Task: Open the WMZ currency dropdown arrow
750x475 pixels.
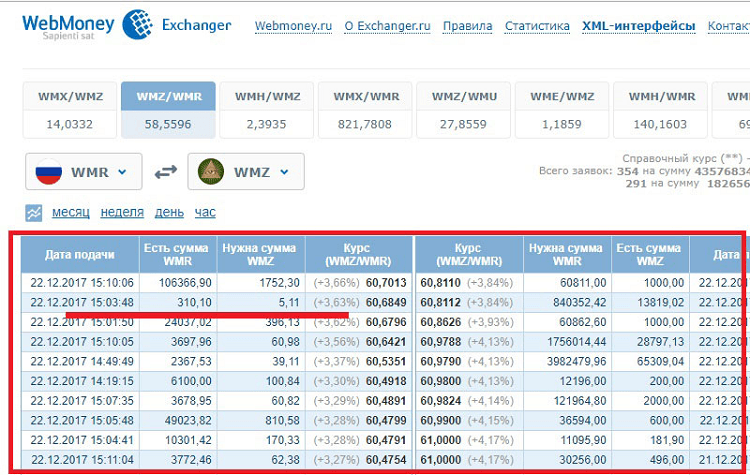Action: point(285,172)
